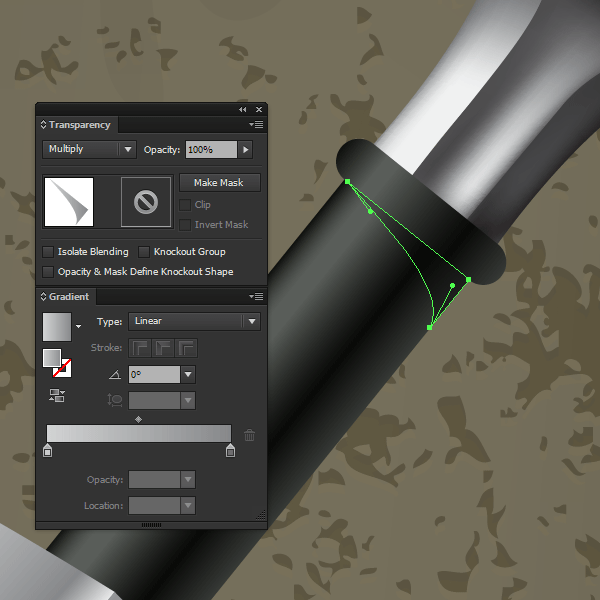Click the Transparency tab expand arrows
Screen dimensions: 600x600
click(x=43, y=125)
